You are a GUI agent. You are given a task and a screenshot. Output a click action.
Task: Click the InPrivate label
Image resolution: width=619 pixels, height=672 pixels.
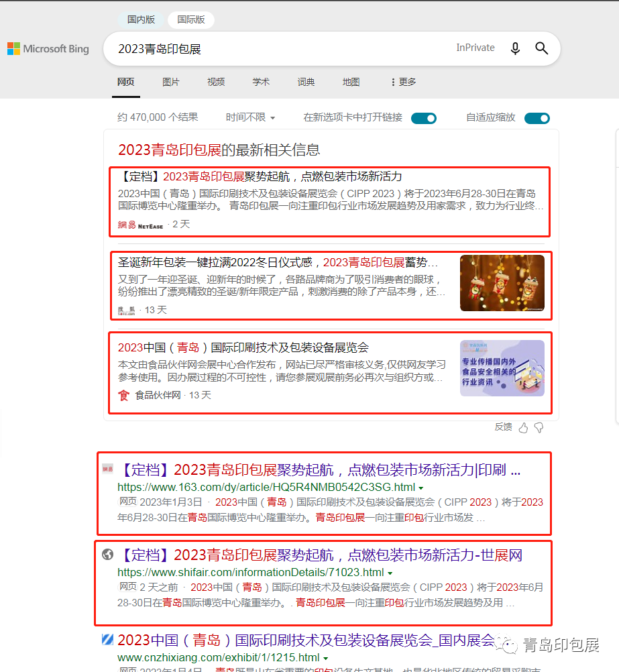(475, 48)
